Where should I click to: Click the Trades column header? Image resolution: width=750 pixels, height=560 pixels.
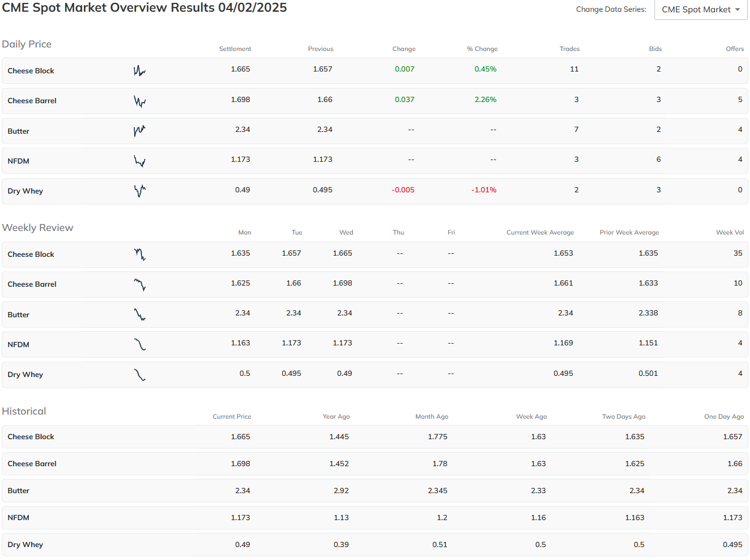pyautogui.click(x=569, y=49)
